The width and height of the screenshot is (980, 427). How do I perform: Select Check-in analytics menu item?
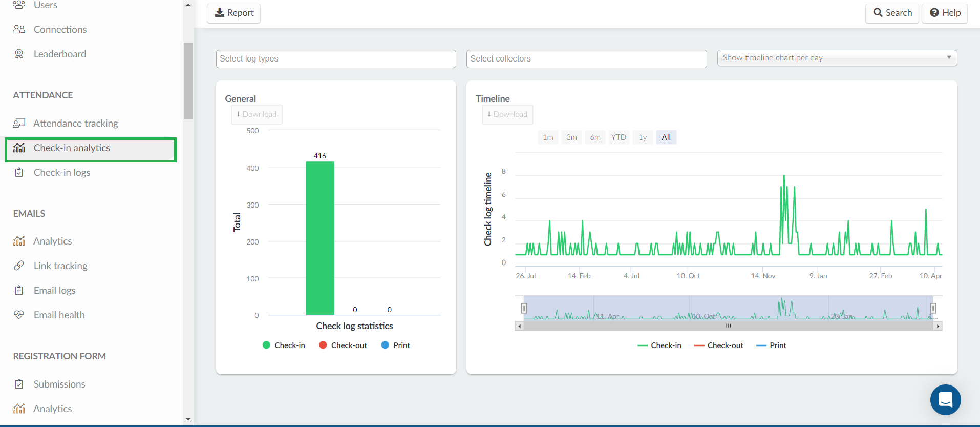coord(91,150)
